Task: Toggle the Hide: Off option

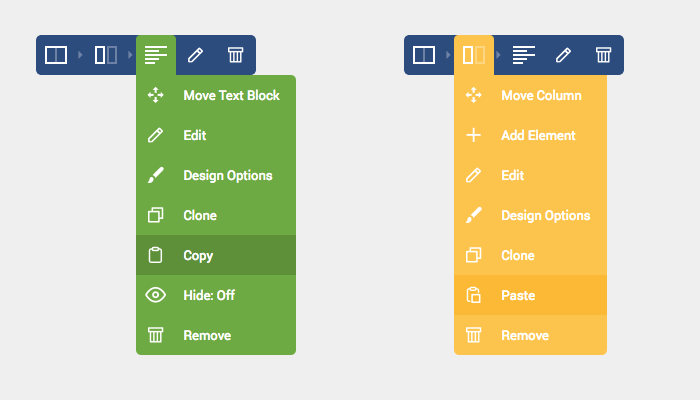Action: tap(216, 295)
